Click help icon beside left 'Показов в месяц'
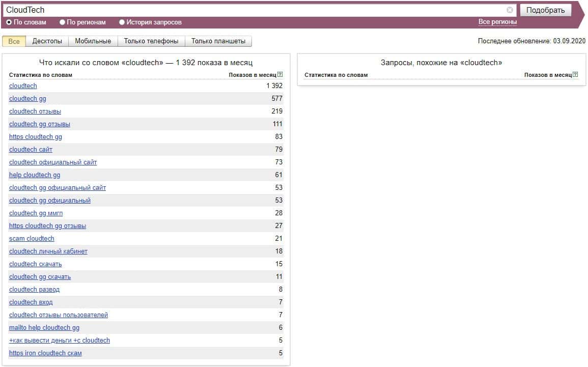The width and height of the screenshot is (588, 367). tap(280, 75)
